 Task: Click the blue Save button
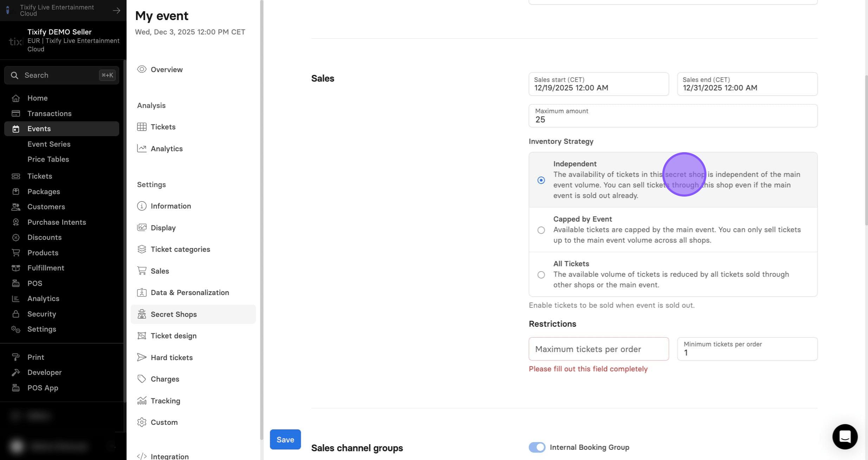tap(285, 439)
